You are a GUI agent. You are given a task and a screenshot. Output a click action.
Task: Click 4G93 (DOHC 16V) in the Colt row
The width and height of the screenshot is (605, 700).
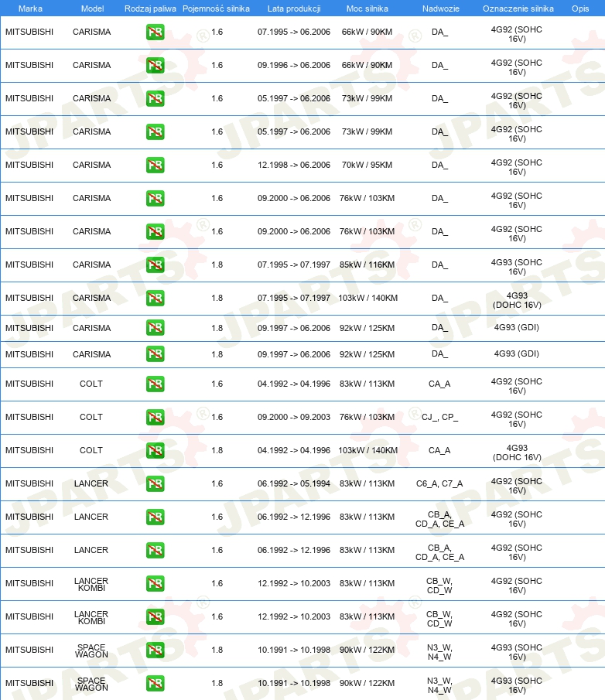coord(517,452)
